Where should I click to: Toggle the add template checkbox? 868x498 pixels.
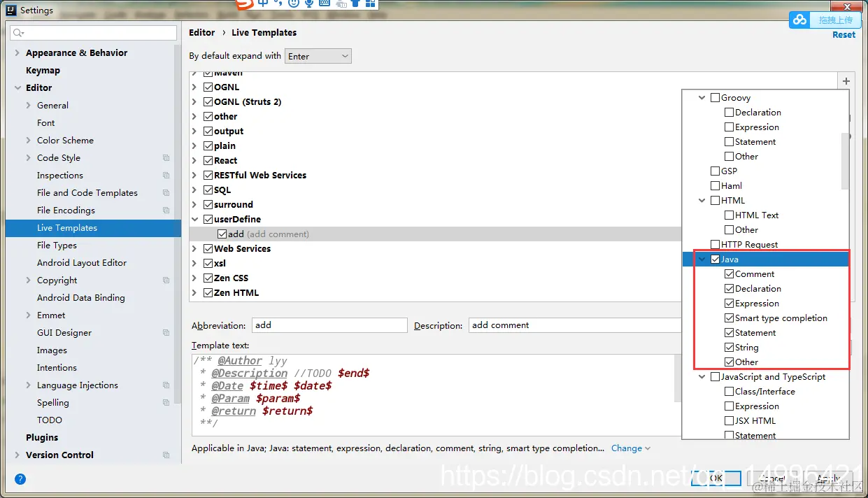222,234
